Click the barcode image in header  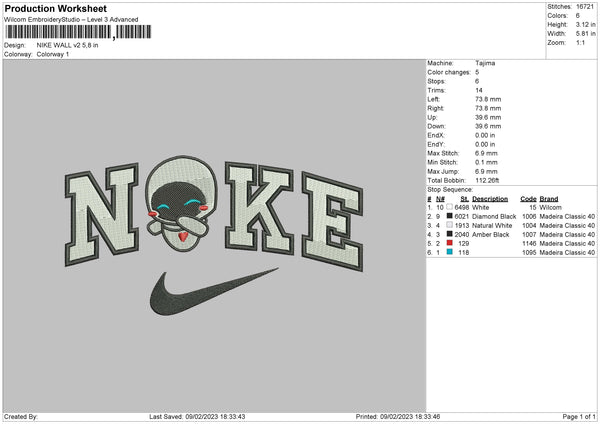pyautogui.click(x=78, y=32)
